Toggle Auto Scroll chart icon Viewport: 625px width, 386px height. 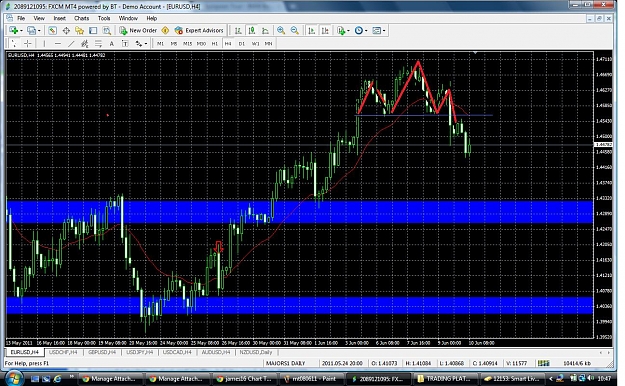312,30
